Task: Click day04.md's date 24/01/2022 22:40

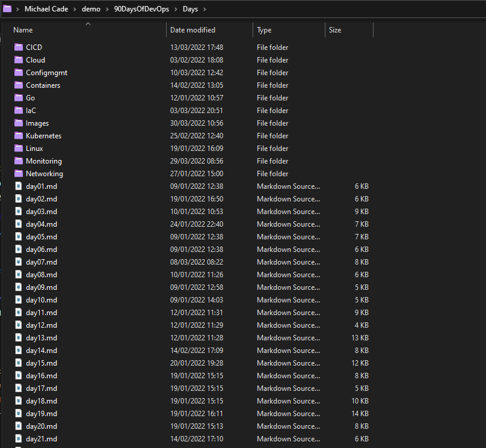Action: [197, 224]
